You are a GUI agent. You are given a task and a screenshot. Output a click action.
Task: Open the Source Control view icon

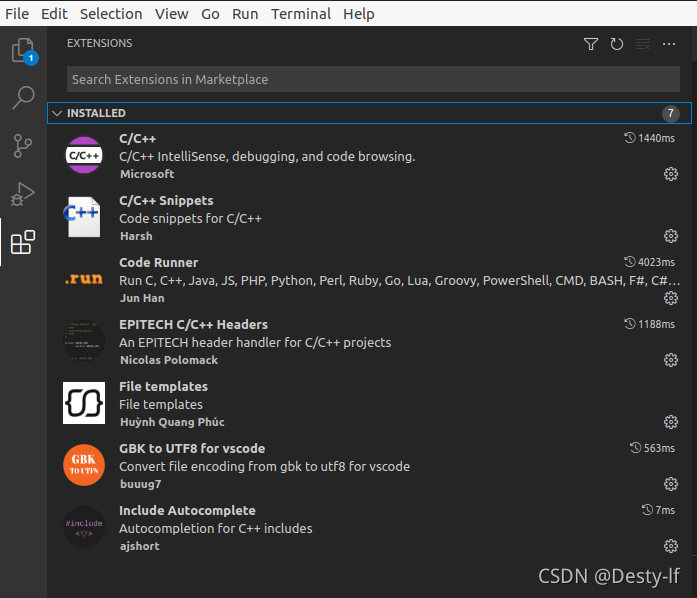[x=23, y=146]
